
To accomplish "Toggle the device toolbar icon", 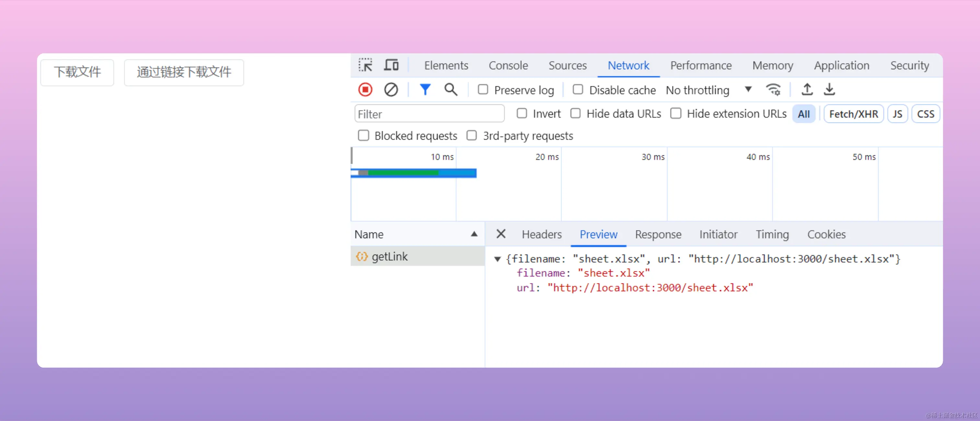I will [x=391, y=65].
